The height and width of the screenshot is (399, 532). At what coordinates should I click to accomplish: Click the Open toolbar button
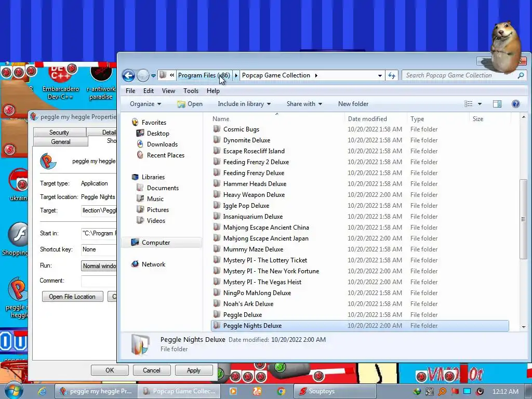pyautogui.click(x=190, y=104)
